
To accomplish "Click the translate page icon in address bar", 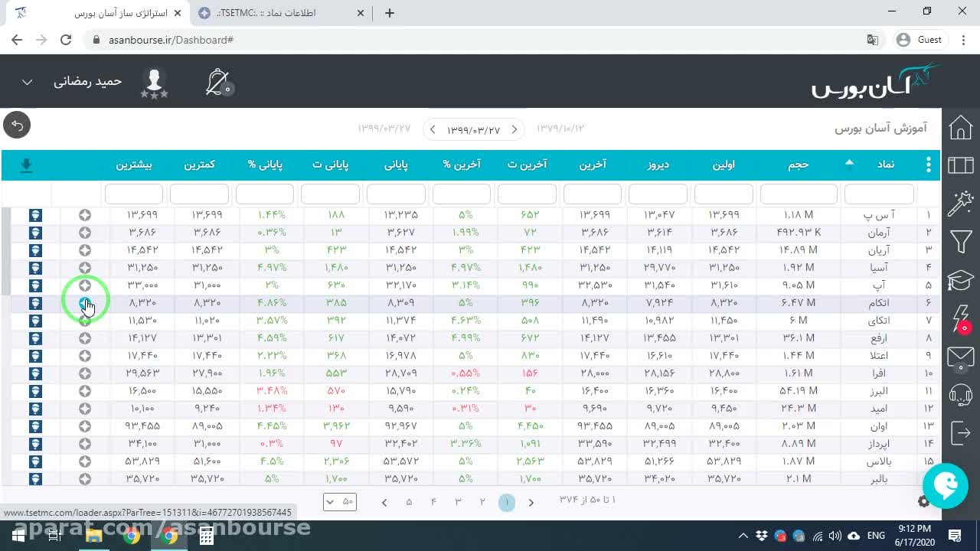I will pyautogui.click(x=872, y=40).
